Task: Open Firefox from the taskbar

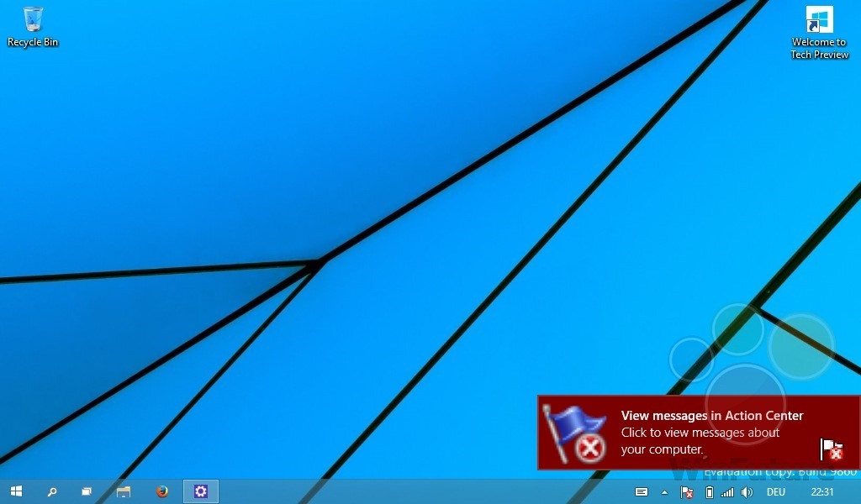Action: coord(161,491)
